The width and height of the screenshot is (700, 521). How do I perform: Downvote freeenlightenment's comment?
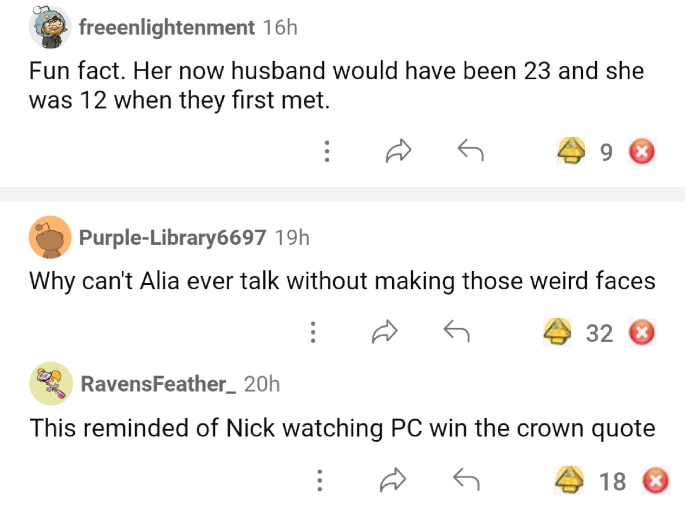coord(641,152)
